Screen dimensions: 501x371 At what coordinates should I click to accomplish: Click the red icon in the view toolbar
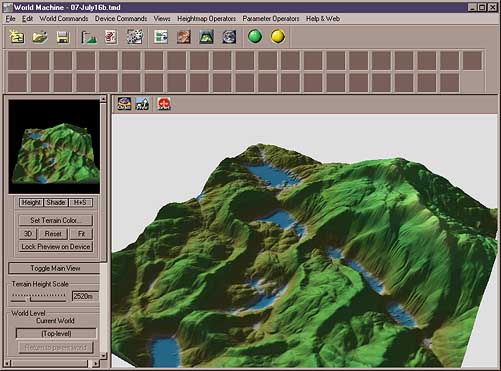pyautogui.click(x=164, y=104)
